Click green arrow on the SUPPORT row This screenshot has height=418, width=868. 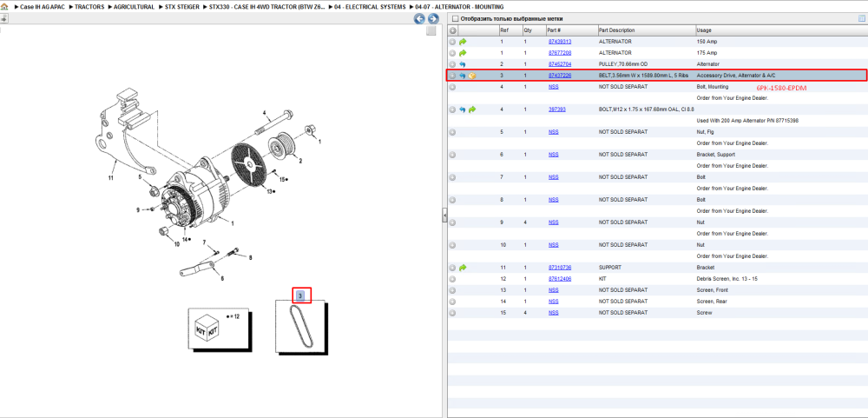(463, 268)
